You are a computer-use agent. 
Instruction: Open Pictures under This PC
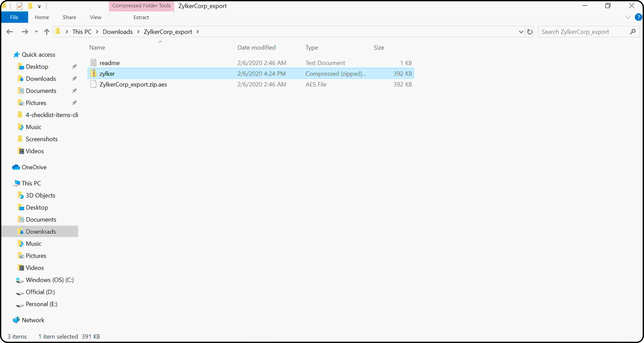click(x=36, y=256)
